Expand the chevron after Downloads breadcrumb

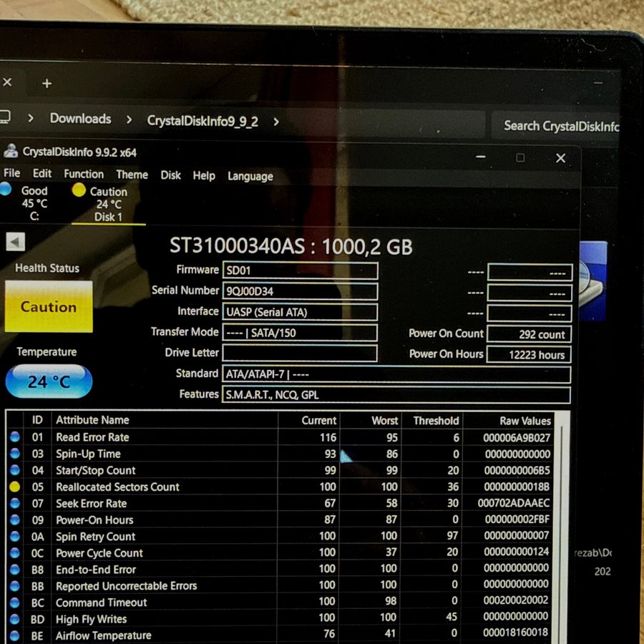click(129, 119)
